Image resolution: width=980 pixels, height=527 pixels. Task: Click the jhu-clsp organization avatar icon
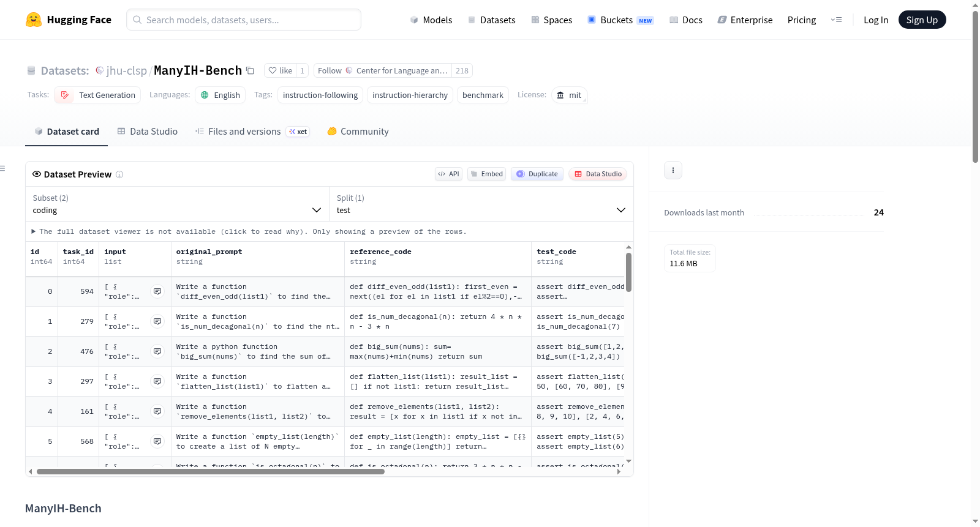(99, 70)
